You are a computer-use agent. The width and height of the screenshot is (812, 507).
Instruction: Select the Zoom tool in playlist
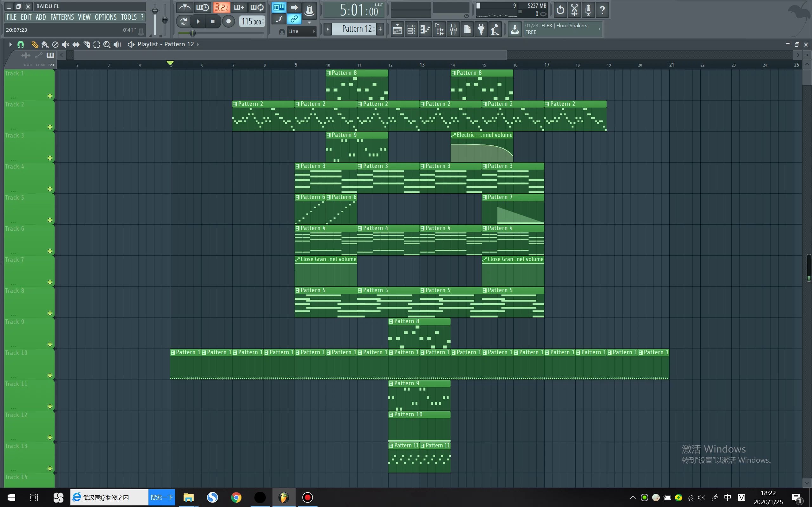107,44
